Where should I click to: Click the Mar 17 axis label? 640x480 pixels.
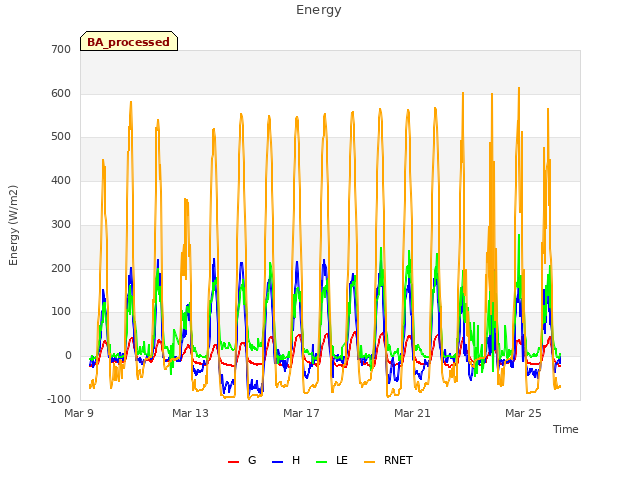tap(301, 413)
